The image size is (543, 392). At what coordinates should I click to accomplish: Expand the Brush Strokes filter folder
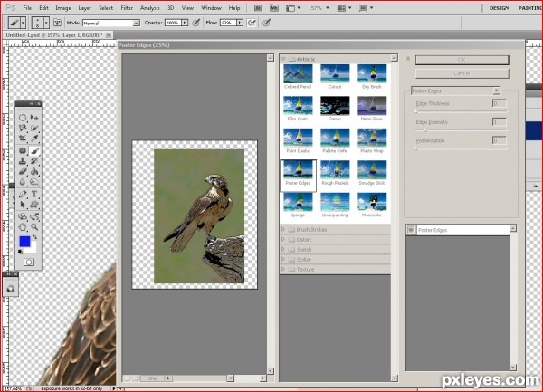(x=283, y=229)
